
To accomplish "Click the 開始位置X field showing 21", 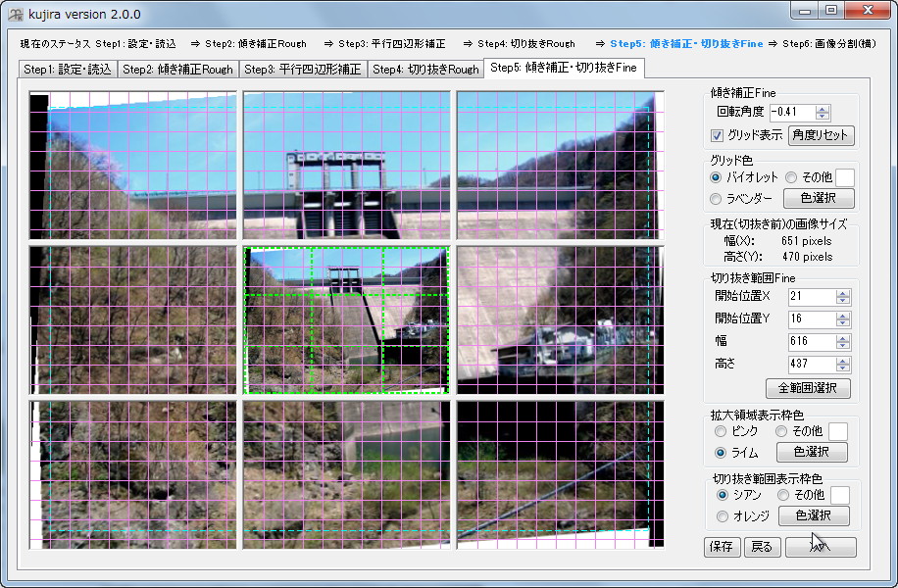I will click(812, 297).
